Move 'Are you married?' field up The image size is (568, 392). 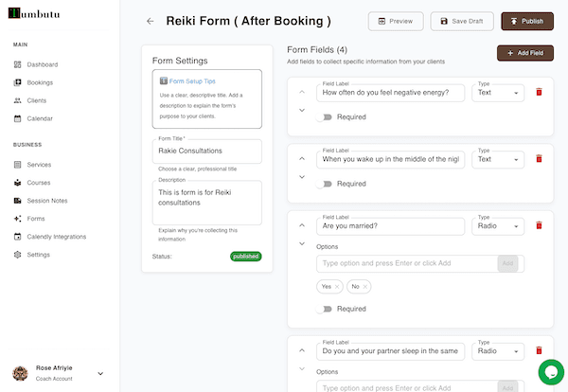pos(302,225)
